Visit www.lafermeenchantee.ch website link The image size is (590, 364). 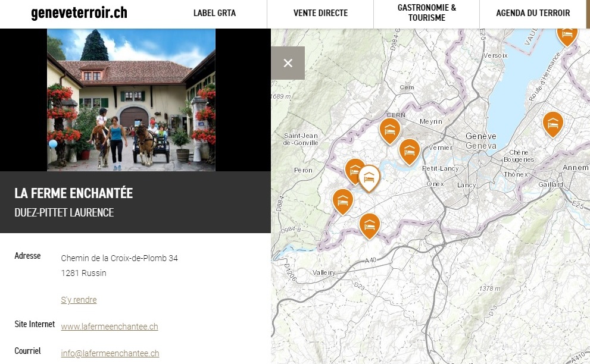tap(109, 327)
